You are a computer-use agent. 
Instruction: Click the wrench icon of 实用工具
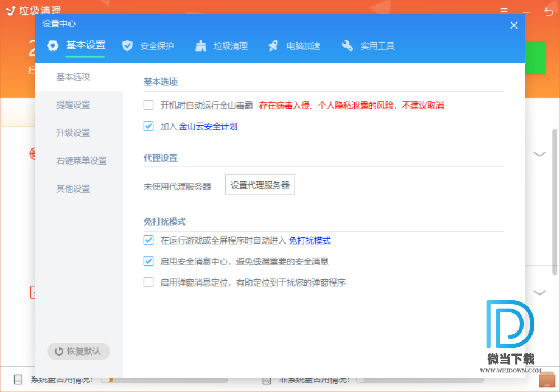(x=347, y=46)
